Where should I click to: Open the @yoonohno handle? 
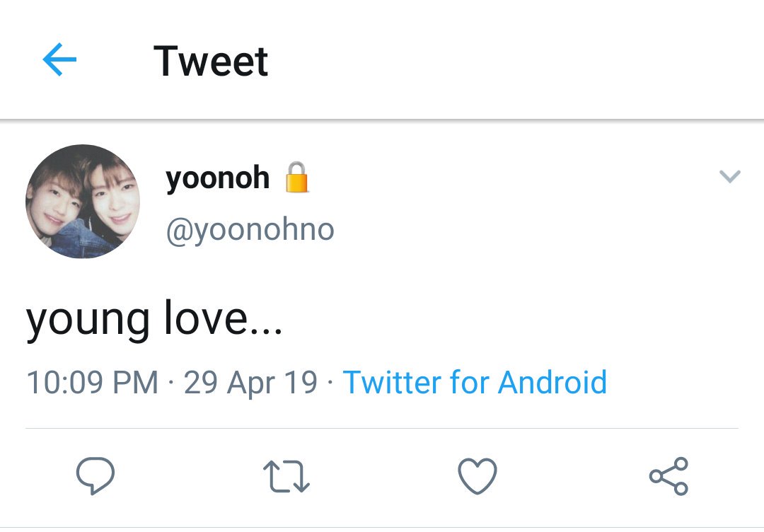pyautogui.click(x=250, y=230)
